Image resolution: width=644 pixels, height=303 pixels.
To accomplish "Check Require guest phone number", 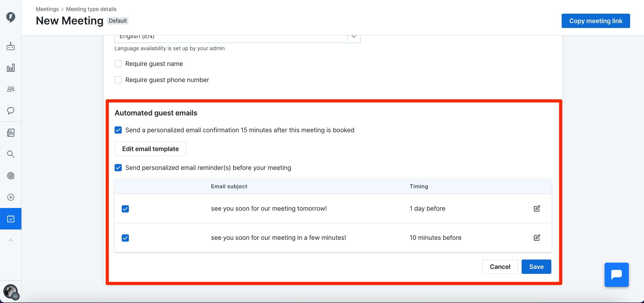I will coord(118,80).
